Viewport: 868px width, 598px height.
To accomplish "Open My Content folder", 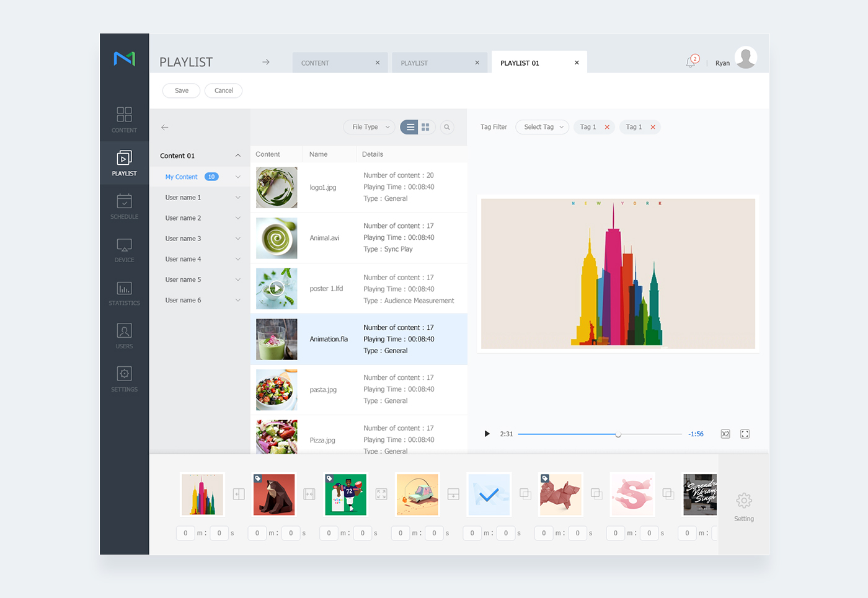I will tap(181, 177).
